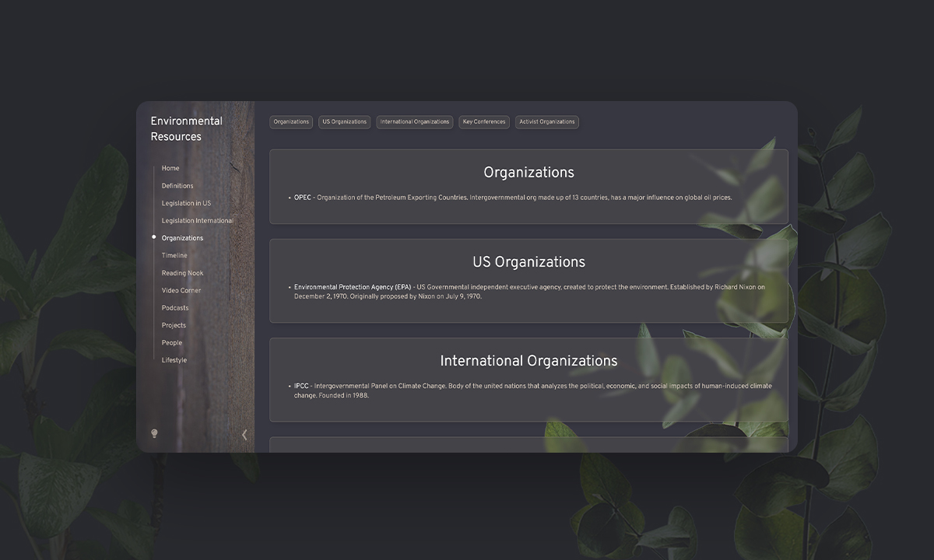
Task: Select the US Organizations filter
Action: coord(344,121)
